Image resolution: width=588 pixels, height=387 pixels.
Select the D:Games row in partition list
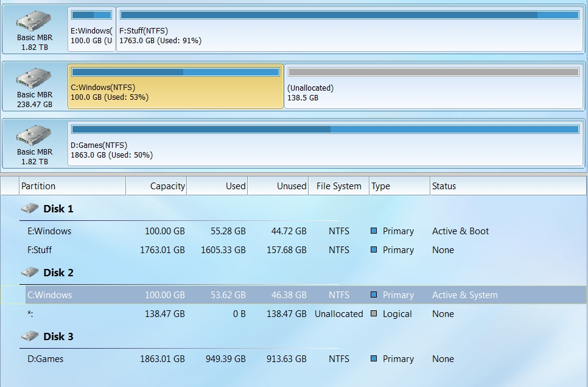pos(293,359)
